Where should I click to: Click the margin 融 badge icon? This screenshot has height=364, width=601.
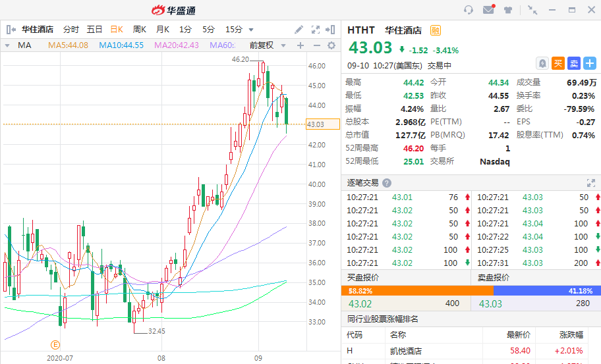point(436,30)
